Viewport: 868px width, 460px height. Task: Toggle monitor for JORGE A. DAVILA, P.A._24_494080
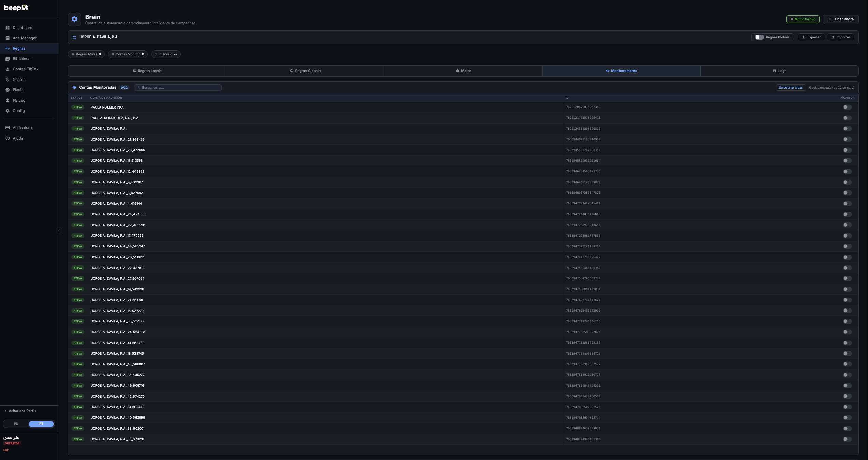pos(847,214)
